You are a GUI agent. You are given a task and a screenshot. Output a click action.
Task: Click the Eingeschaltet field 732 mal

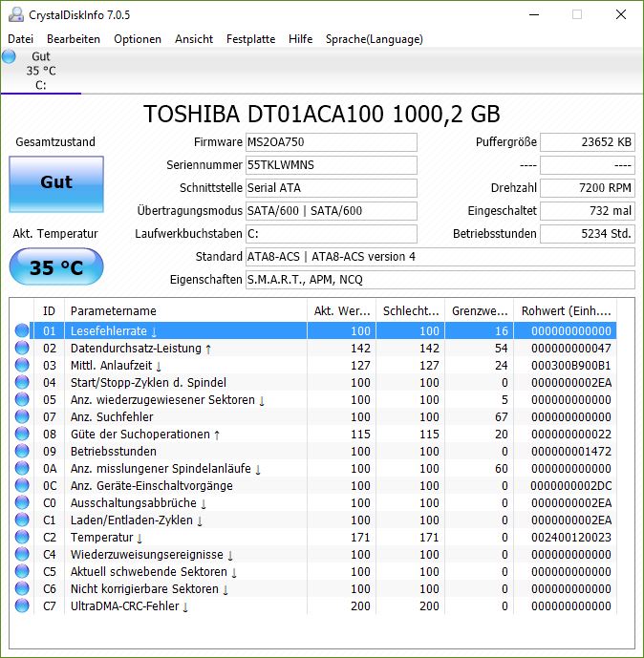[588, 211]
